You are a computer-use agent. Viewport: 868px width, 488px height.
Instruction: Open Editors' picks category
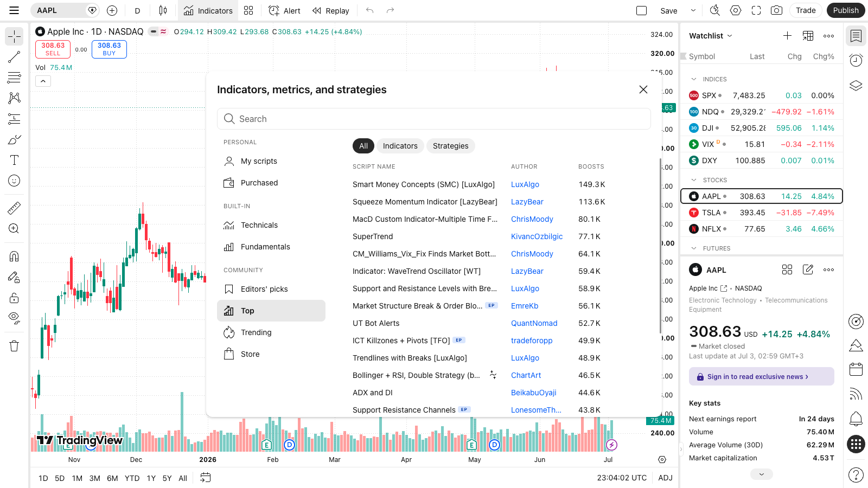[x=271, y=289]
